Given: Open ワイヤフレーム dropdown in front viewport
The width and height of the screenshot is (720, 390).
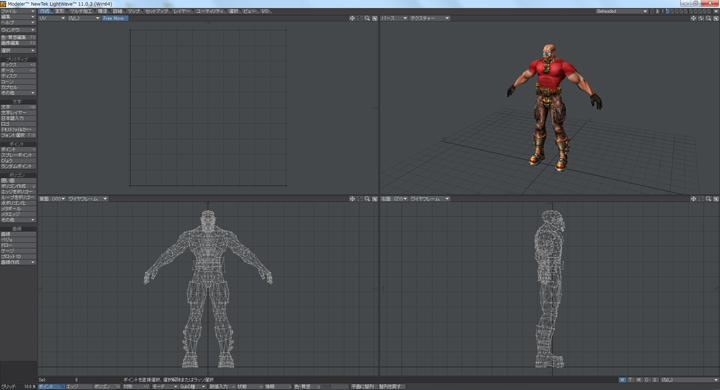Looking at the screenshot, I should pos(88,199).
